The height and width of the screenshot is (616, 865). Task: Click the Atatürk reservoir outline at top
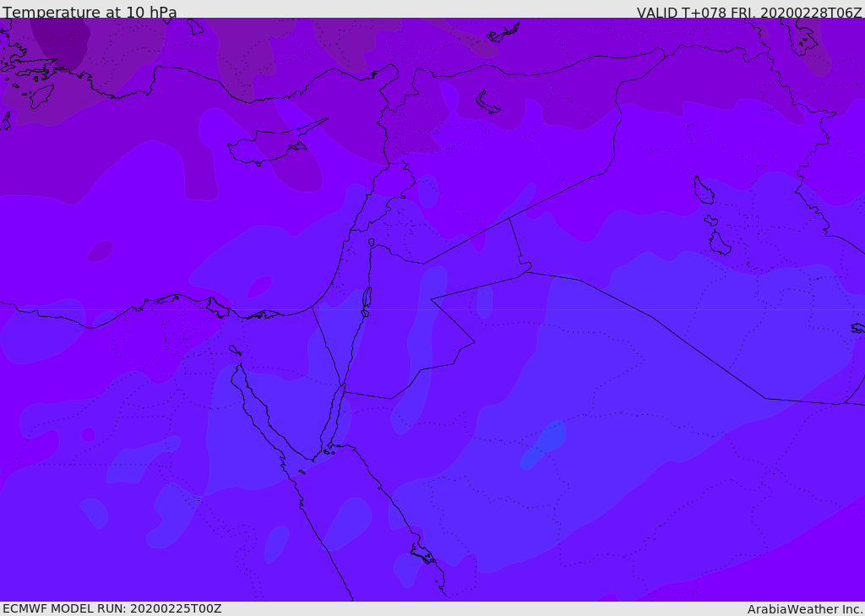(x=503, y=33)
